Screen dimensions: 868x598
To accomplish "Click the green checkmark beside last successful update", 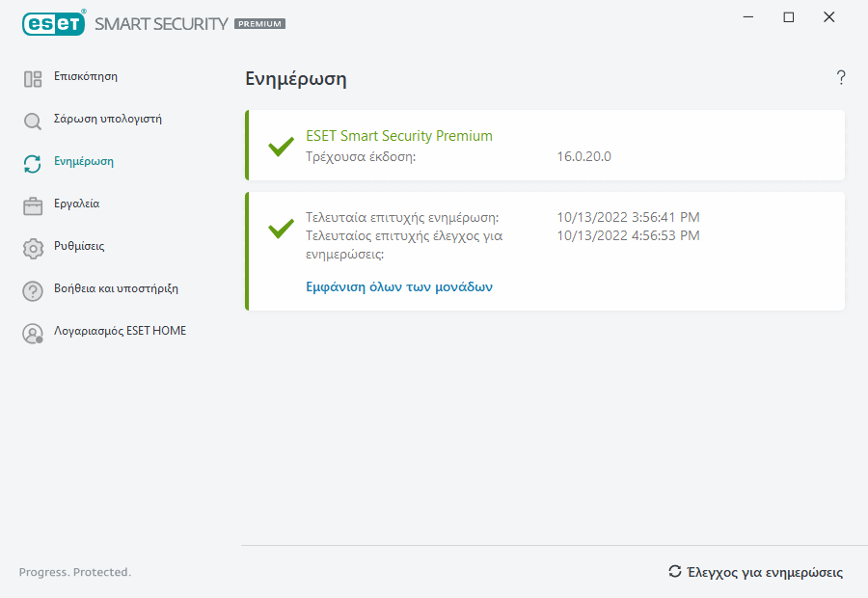I will coord(281,229).
